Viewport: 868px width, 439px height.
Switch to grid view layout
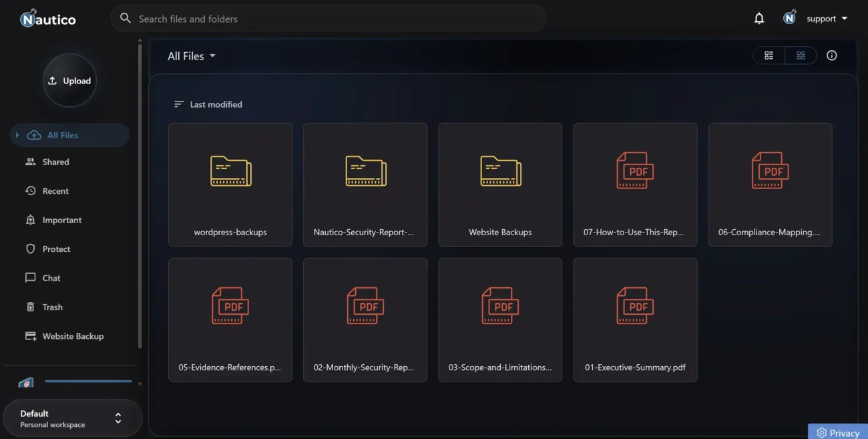pyautogui.click(x=801, y=55)
